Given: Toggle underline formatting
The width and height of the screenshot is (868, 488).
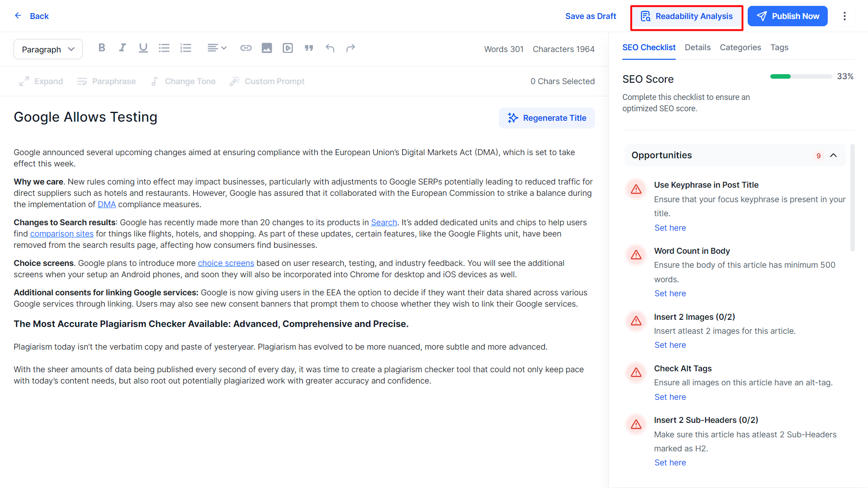Looking at the screenshot, I should 143,48.
